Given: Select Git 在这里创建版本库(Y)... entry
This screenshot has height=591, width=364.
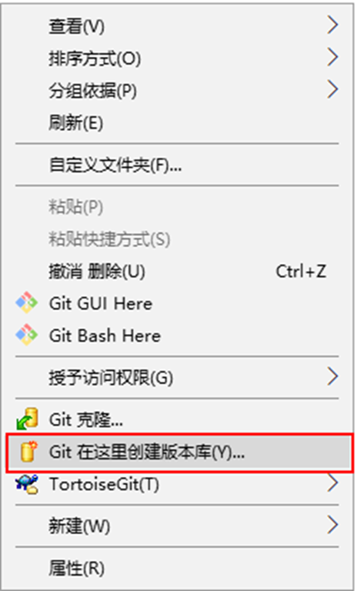Looking at the screenshot, I should 179,452.
